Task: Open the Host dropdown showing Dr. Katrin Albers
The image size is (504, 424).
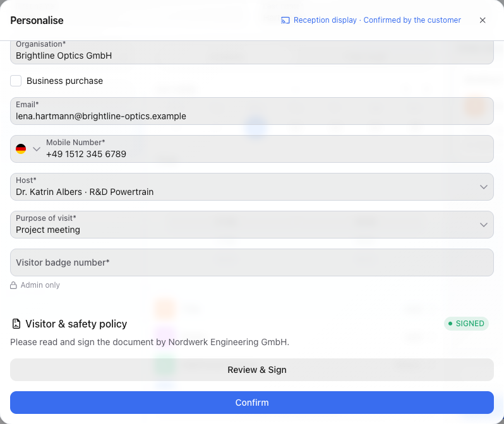Action: click(251, 187)
